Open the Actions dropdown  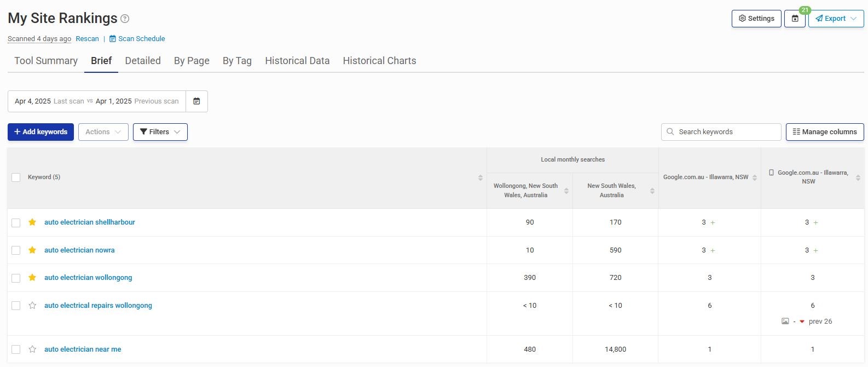[x=103, y=132]
